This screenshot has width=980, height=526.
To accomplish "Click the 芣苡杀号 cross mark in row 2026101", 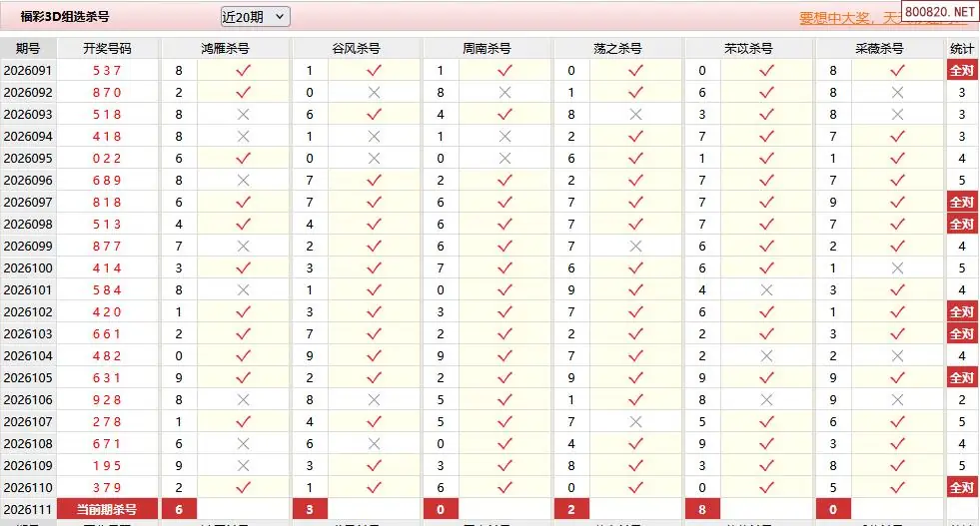I will click(766, 289).
